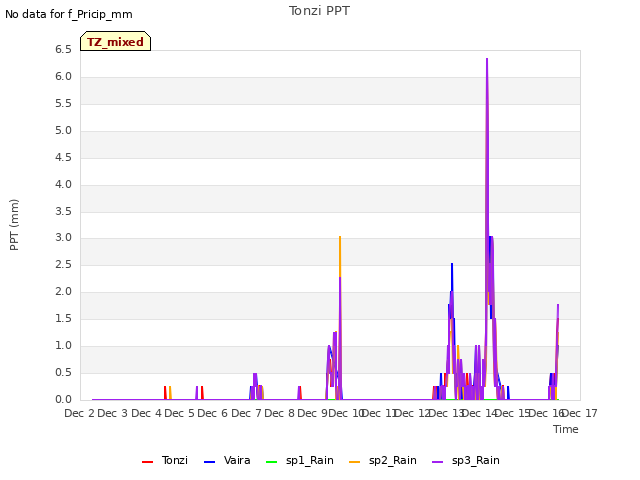The width and height of the screenshot is (640, 480).
Task: Click the 'No data for f_Pricip_mm' message
Action: (x=69, y=14)
